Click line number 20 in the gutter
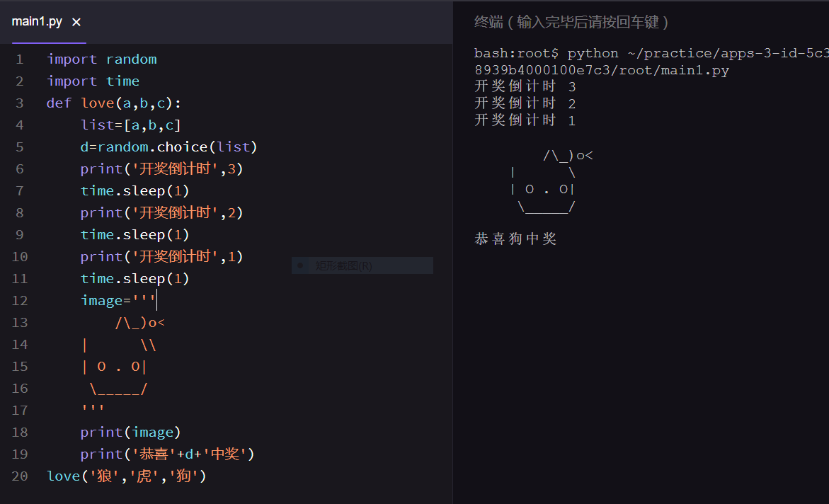829x504 pixels. click(19, 476)
